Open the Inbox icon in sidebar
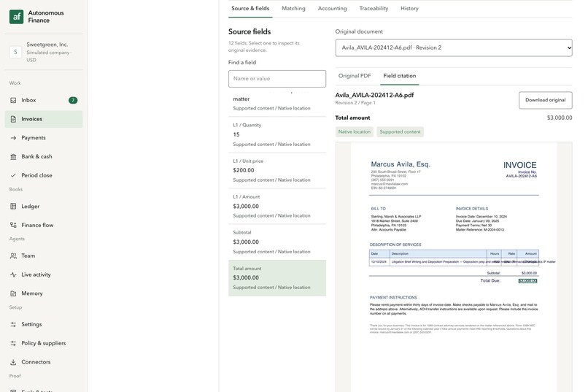Image resolution: width=588 pixels, height=392 pixels. (13, 100)
